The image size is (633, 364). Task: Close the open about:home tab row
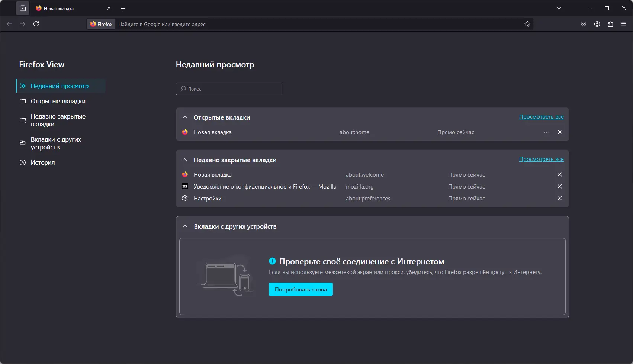tap(560, 132)
